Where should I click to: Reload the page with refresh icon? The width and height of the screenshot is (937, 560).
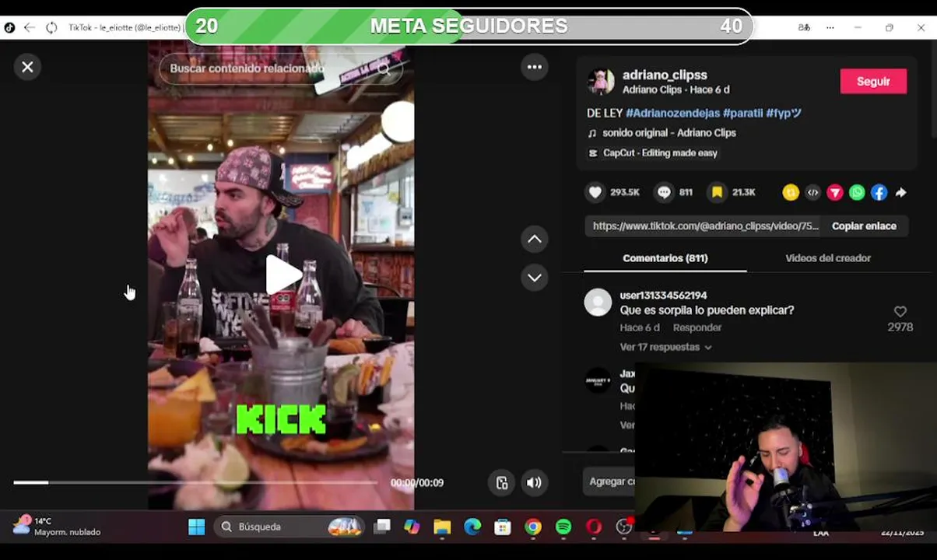[51, 27]
